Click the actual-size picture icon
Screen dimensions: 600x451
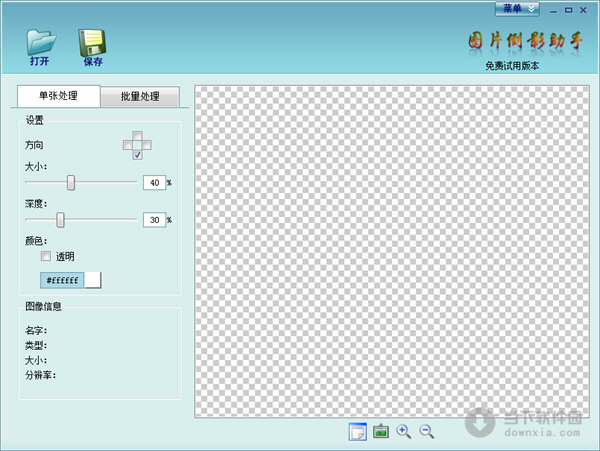(381, 431)
